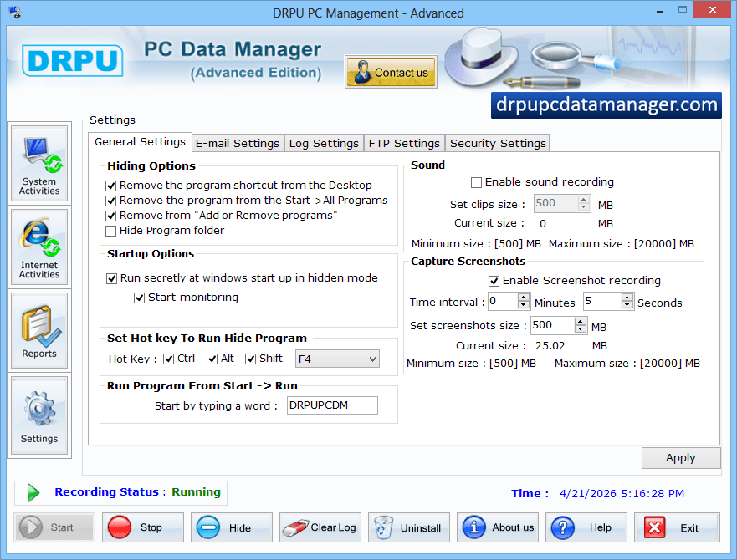Open the F4 hot key dropdown
This screenshot has height=560, width=737.
(x=337, y=359)
